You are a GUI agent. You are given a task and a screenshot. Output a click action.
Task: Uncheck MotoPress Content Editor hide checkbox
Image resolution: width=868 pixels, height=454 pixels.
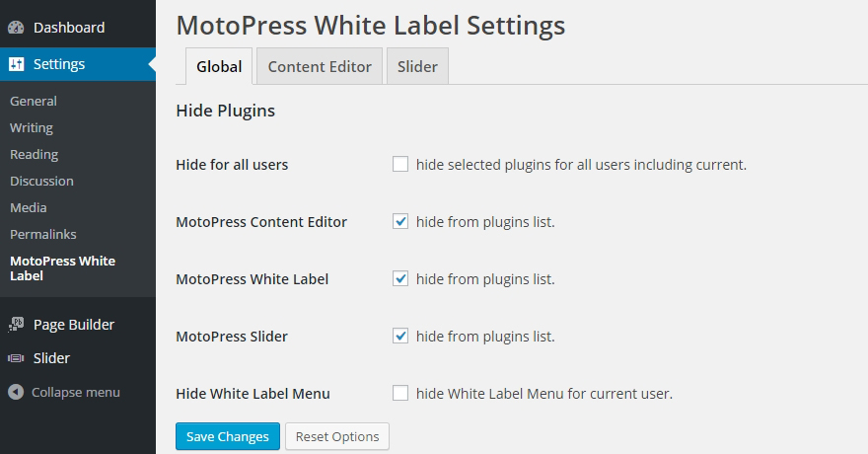pos(400,222)
